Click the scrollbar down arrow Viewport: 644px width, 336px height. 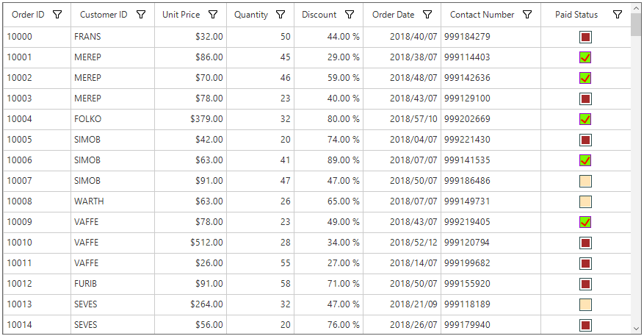(636, 328)
